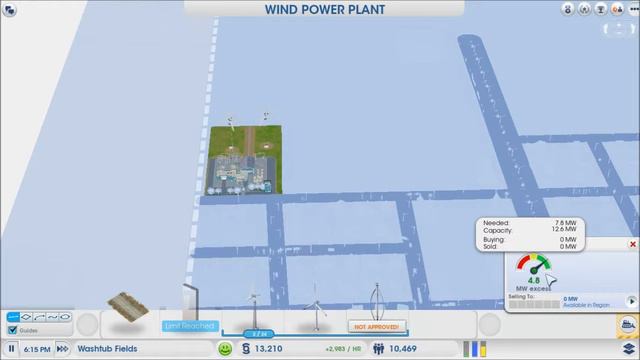Click the power excess gauge

533,264
